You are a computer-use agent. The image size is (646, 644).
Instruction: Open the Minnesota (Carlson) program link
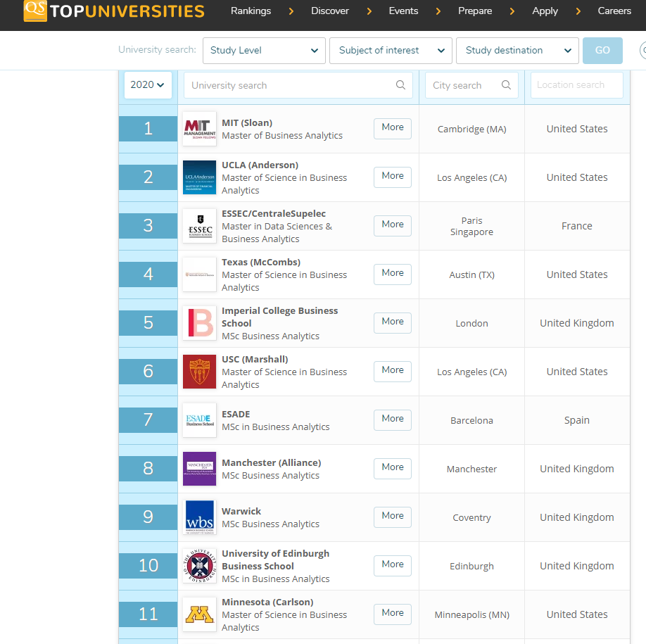267,602
